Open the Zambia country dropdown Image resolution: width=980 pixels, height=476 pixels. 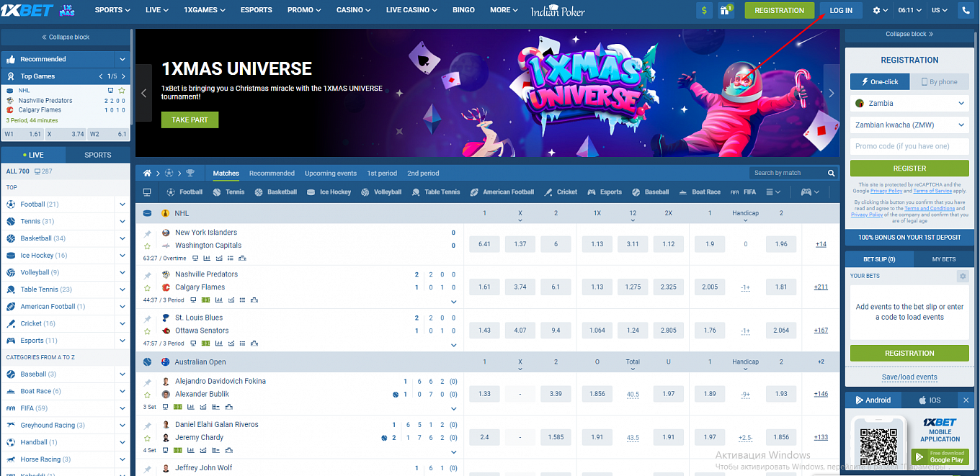(x=909, y=104)
